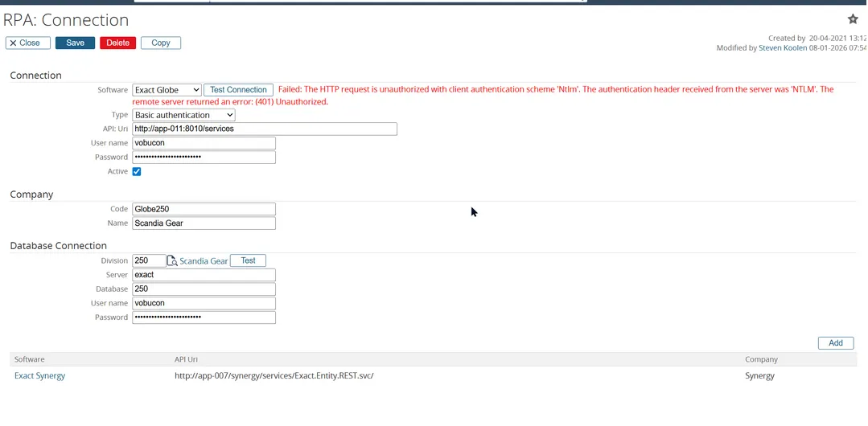Screen dimensions: 868x426
Task: Click the Connection Password field
Action: 204,157
